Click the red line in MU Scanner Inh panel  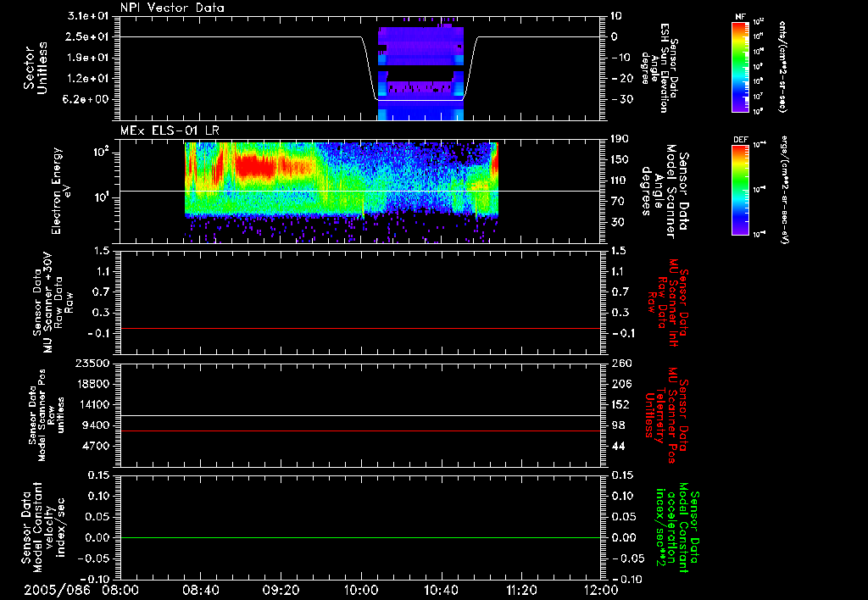point(360,329)
